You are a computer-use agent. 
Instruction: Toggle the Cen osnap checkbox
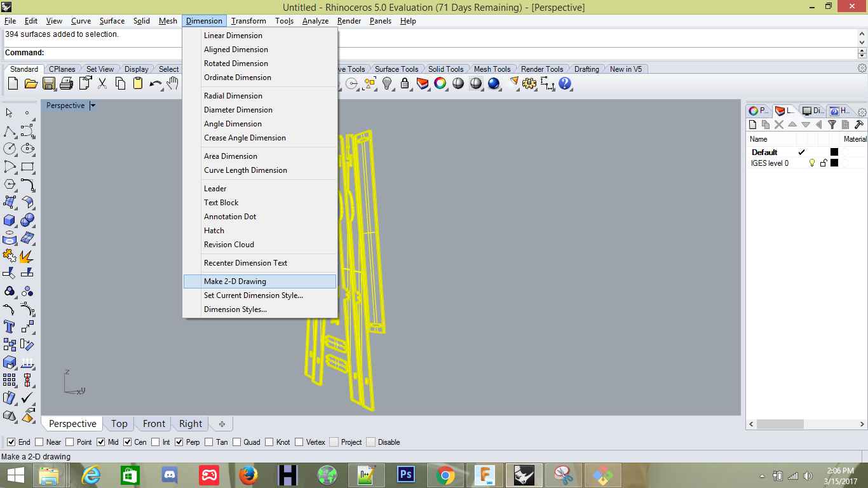click(x=127, y=442)
